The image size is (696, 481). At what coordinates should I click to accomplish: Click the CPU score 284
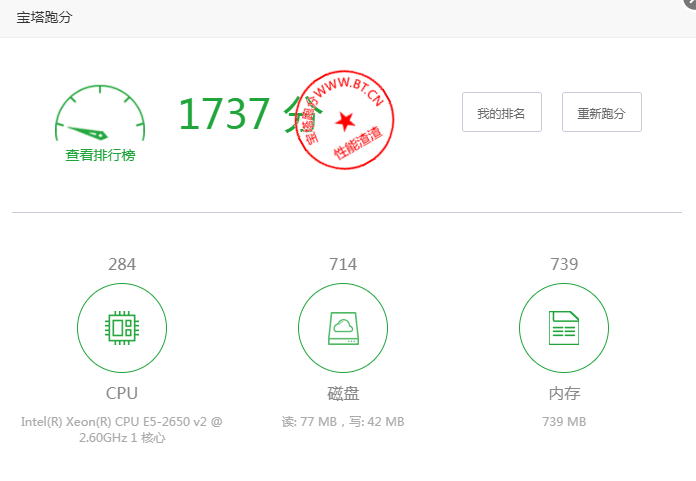click(x=122, y=264)
